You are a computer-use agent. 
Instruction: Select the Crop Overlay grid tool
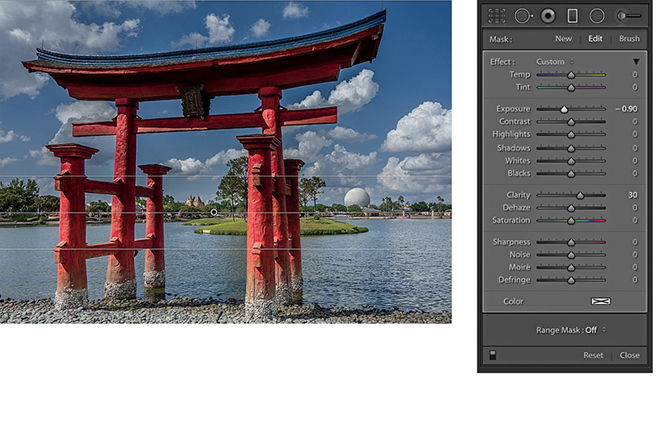coord(497,16)
